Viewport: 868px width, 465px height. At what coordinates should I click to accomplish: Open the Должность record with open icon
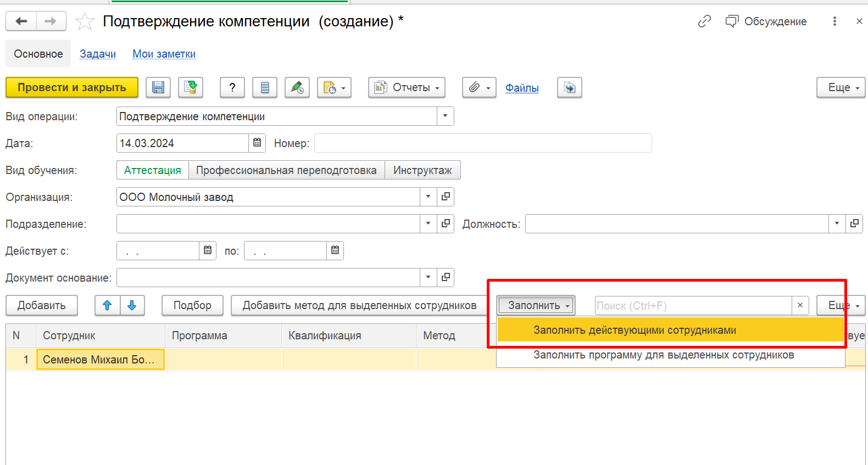pyautogui.click(x=854, y=224)
